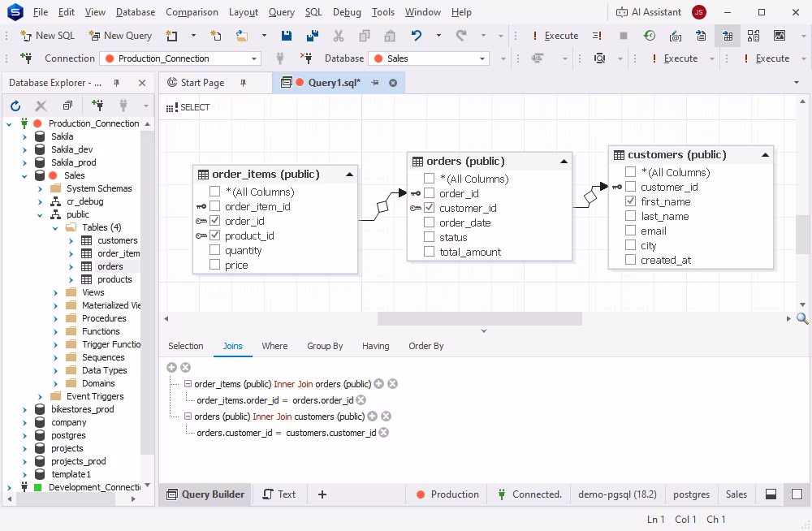
Task: Click the New SQL button
Action: (48, 36)
